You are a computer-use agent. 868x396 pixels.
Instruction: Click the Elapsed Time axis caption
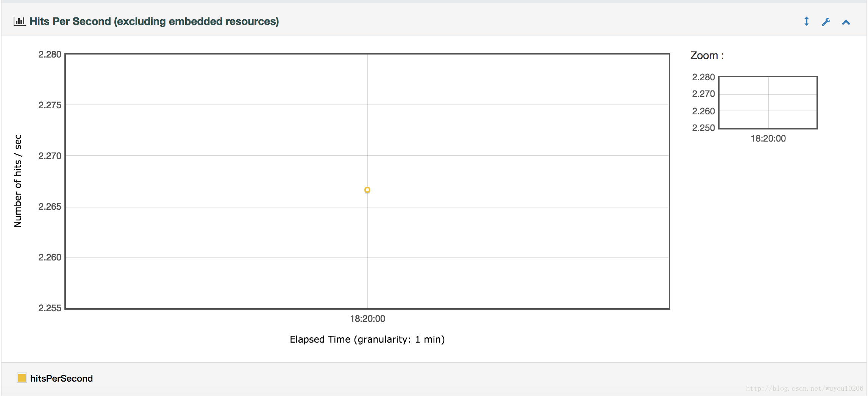pyautogui.click(x=367, y=340)
